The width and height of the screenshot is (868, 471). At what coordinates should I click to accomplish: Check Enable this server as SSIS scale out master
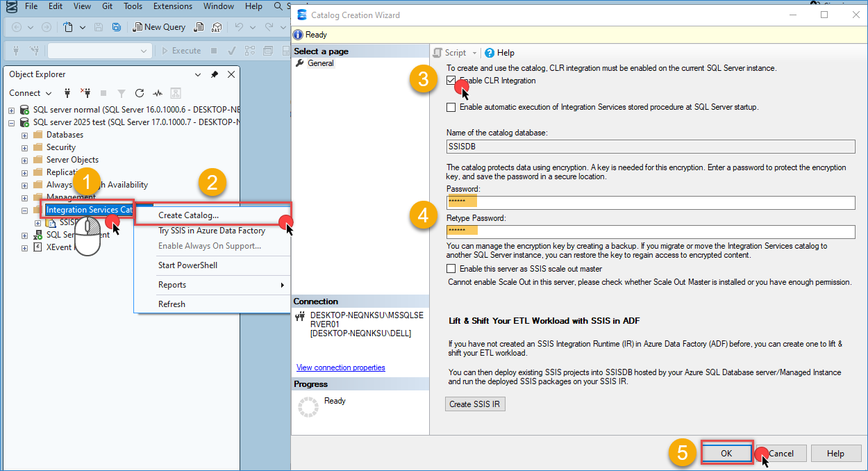[x=451, y=269]
